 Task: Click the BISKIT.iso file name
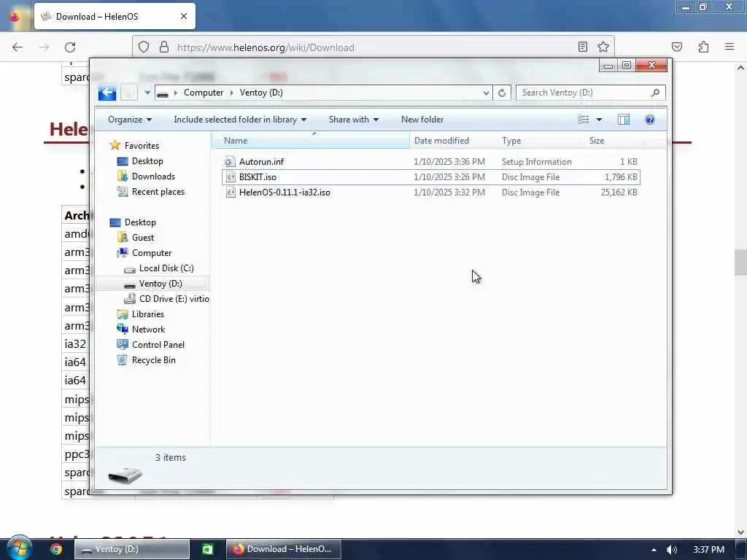[258, 177]
